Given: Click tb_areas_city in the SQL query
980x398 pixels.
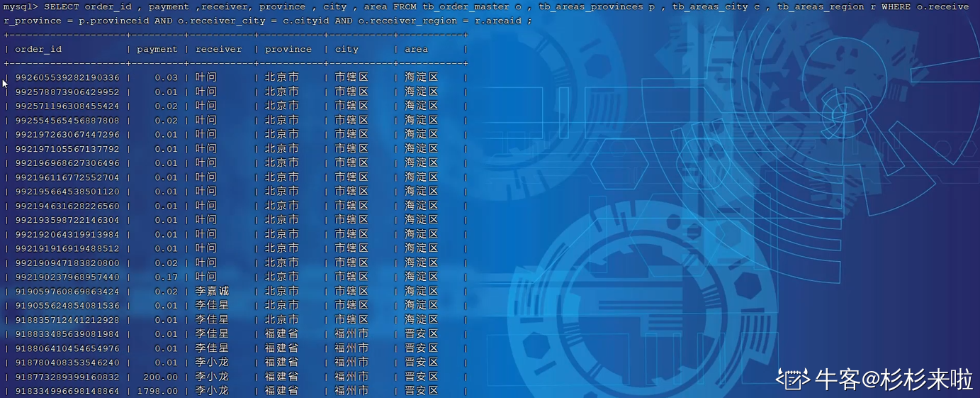Looking at the screenshot, I should pos(710,7).
